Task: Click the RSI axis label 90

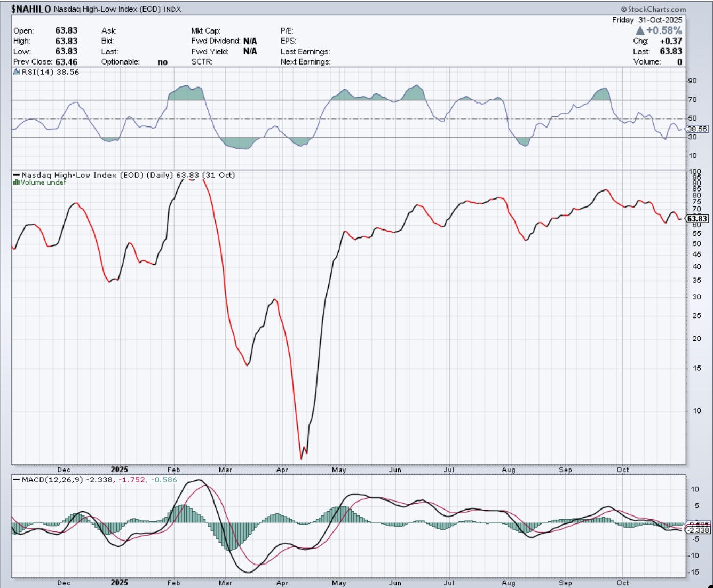Action: point(692,81)
